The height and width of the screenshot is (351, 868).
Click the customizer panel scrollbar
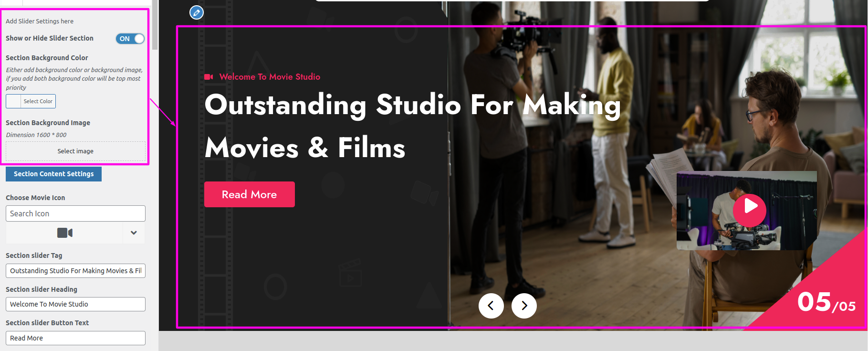(155, 25)
